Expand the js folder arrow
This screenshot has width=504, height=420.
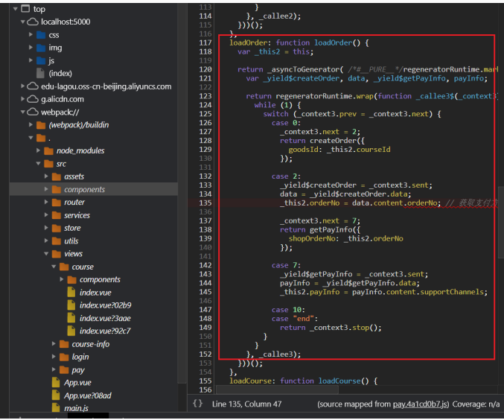31,60
